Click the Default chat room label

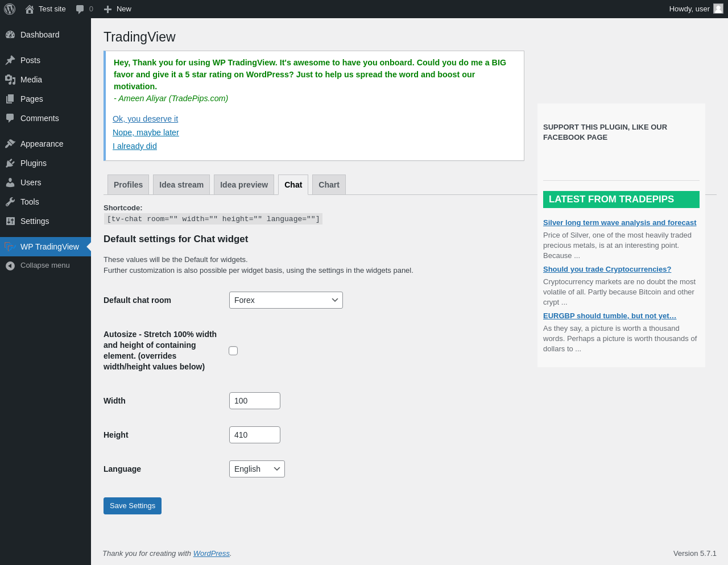click(x=137, y=300)
